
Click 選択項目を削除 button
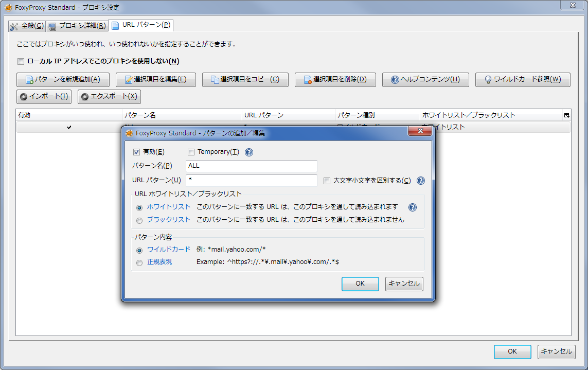[x=335, y=80]
